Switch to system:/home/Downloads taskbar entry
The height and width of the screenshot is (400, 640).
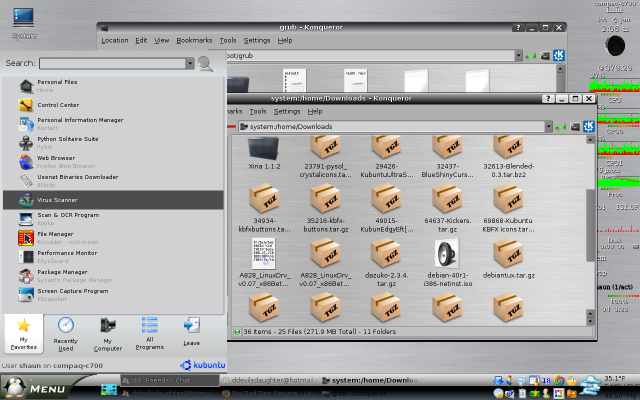[x=370, y=380]
